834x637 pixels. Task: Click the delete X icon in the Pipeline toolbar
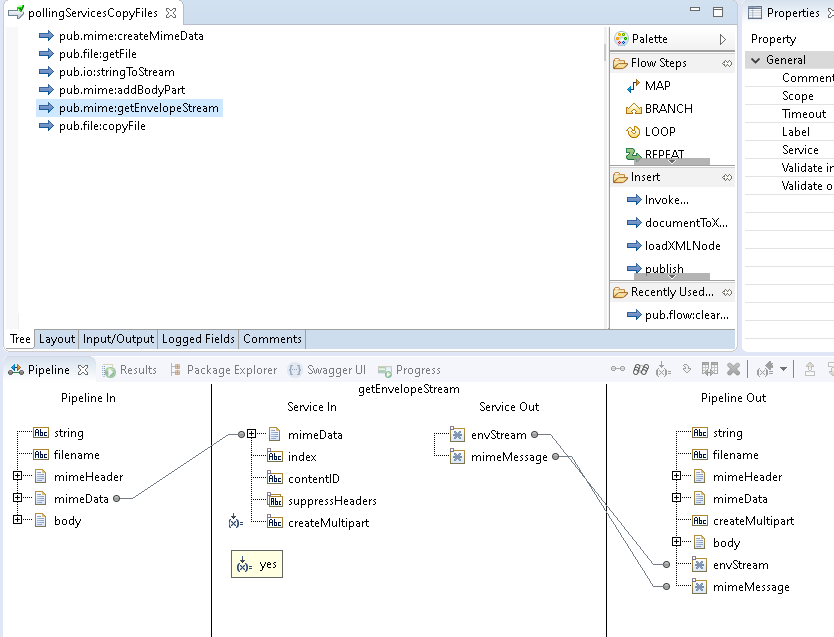[x=733, y=369]
